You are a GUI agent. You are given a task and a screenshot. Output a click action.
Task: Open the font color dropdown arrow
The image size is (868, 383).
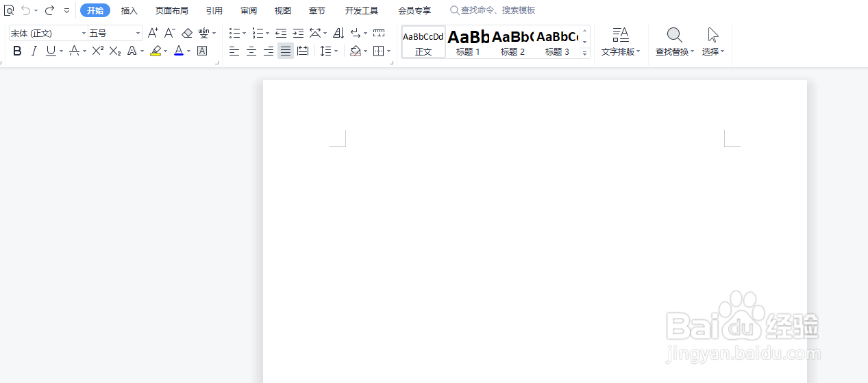(x=189, y=51)
